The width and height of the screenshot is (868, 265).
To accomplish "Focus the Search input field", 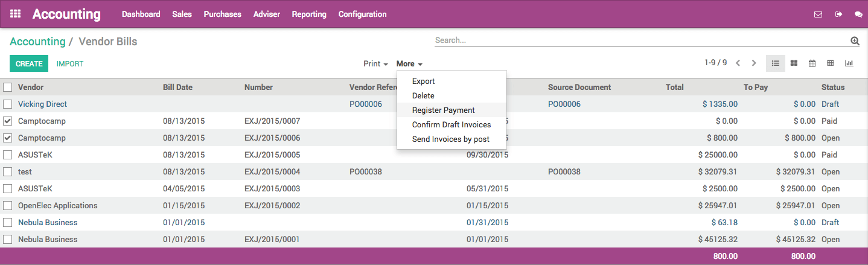I will tap(640, 40).
